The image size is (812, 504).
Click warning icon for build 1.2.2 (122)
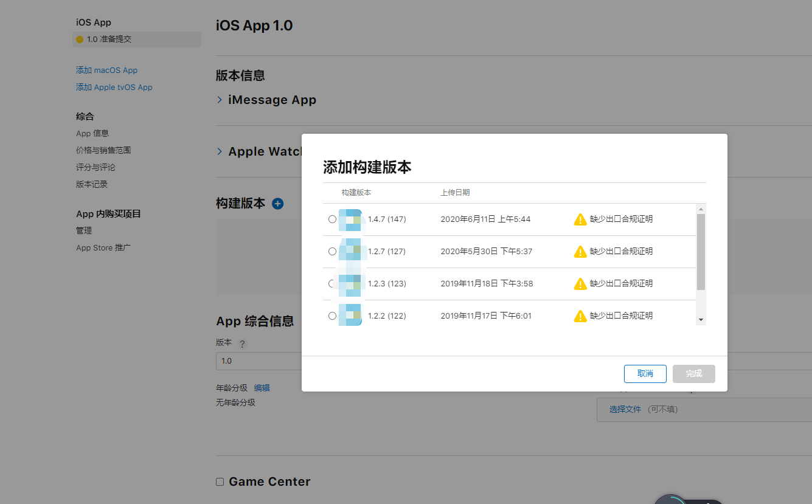[x=580, y=316]
